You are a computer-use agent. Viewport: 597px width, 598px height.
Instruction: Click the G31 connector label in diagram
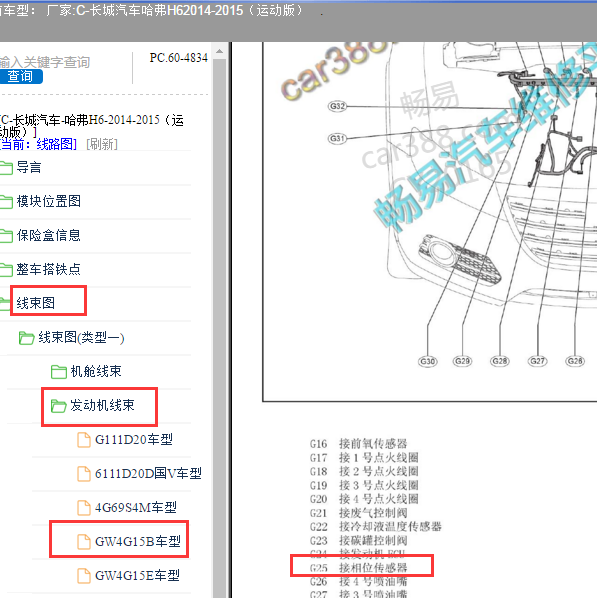pos(337,138)
